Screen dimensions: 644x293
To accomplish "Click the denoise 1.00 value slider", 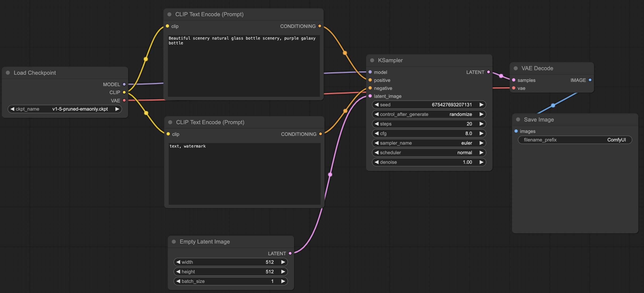I will coord(429,162).
